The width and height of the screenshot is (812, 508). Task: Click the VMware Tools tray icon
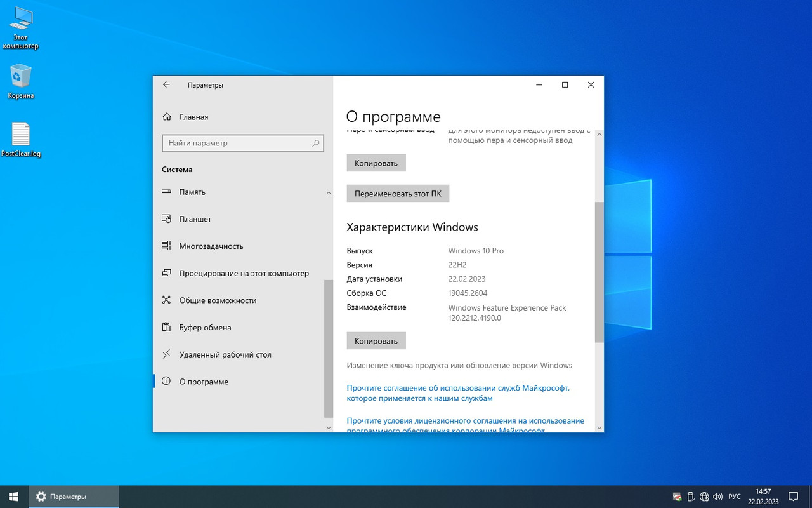click(678, 497)
